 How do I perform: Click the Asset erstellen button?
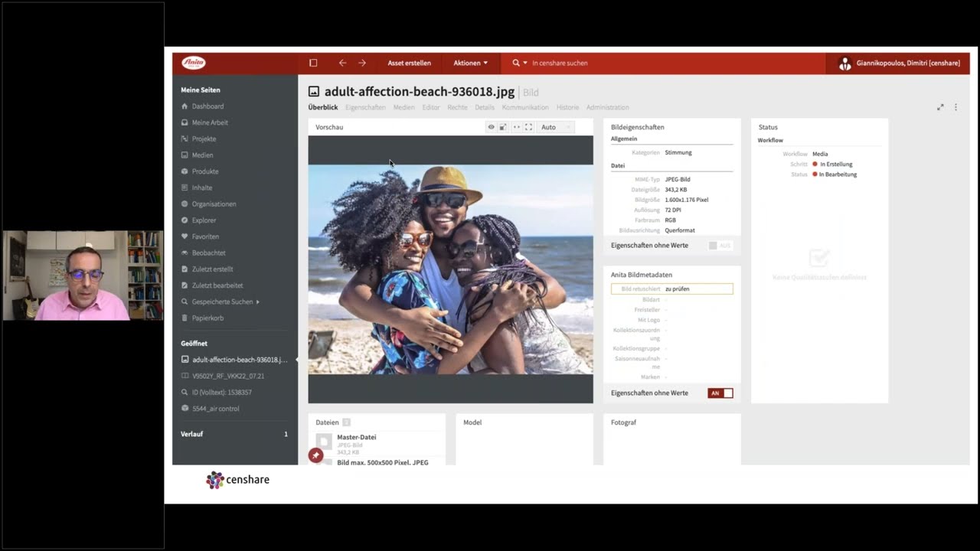point(409,63)
